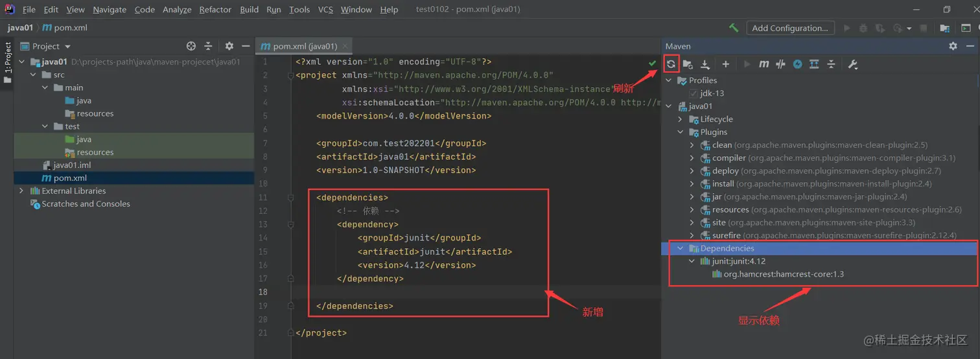Hide the Maven tool window

click(970, 46)
